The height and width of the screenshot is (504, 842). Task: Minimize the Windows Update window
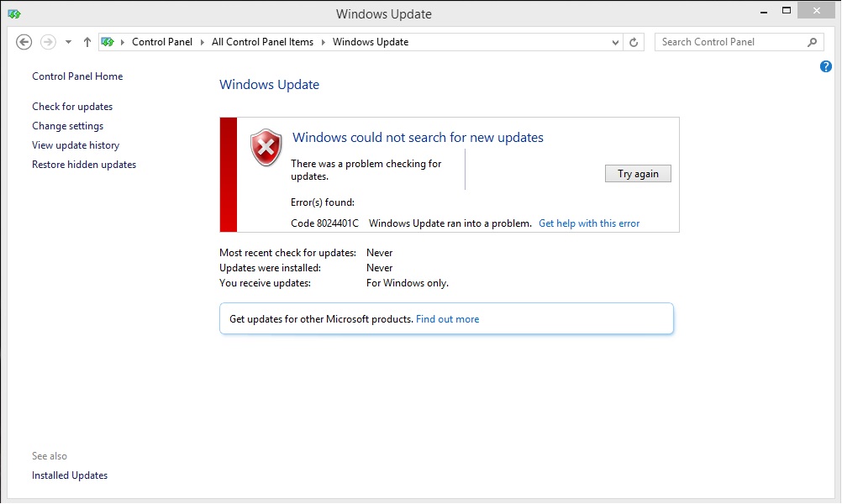point(764,11)
